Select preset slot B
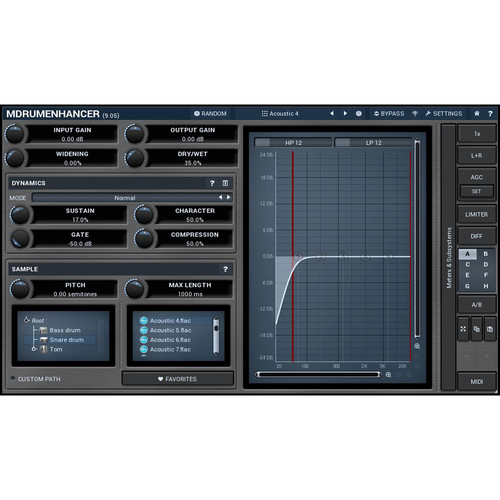This screenshot has height=500, width=500. coord(486,254)
